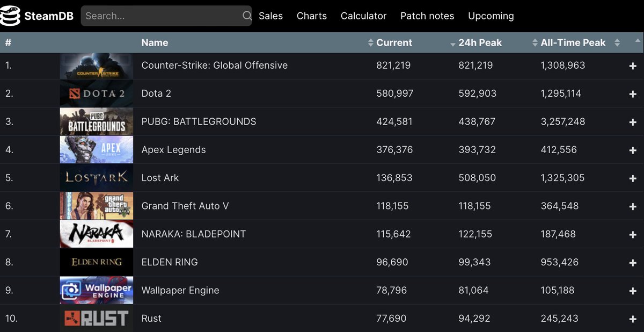644x332 pixels.
Task: Focus the Search input field
Action: click(x=167, y=16)
